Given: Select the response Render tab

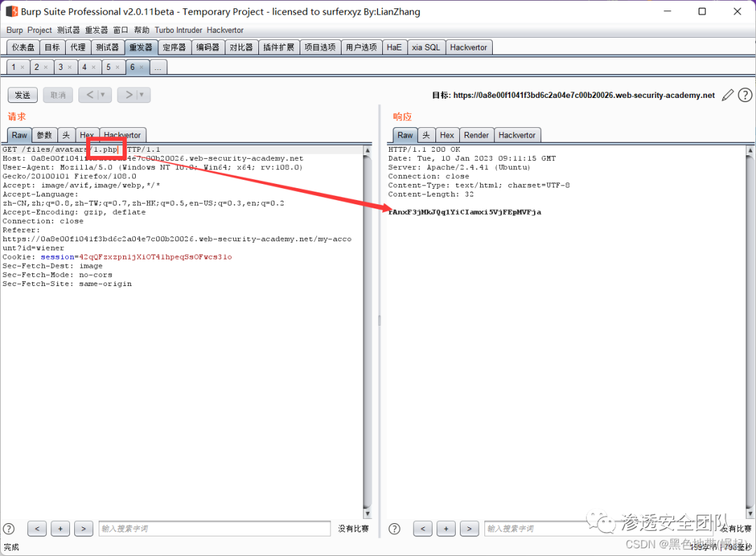Looking at the screenshot, I should [x=477, y=136].
